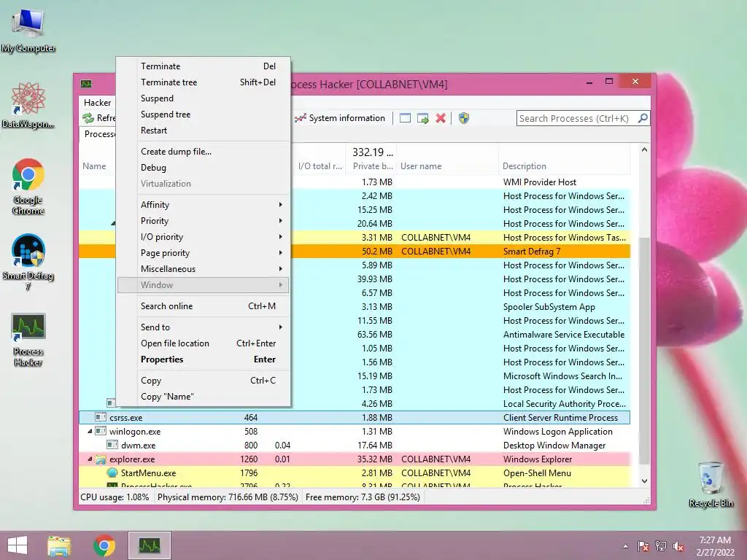
Task: Choose Copy "Name" entry
Action: (x=203, y=397)
